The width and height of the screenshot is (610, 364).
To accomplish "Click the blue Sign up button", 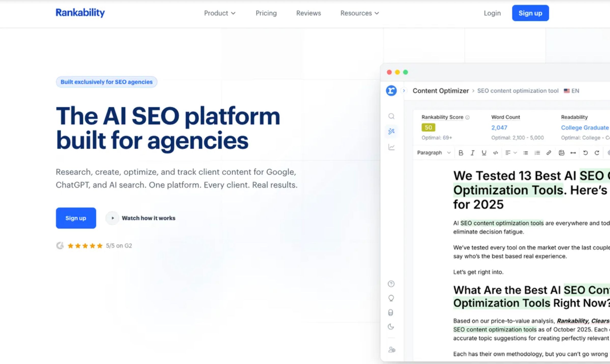I will (x=530, y=13).
